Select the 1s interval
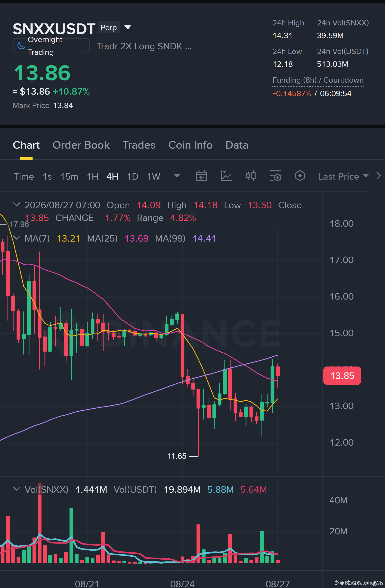Viewport: 385px width, 588px height. click(x=47, y=176)
